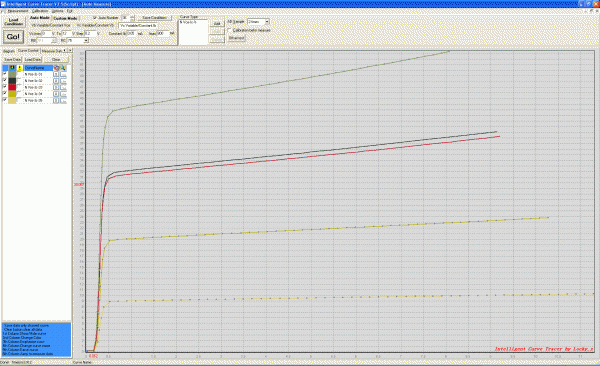Click the magnifier icon in curve list header
Viewport: 600px width, 366px height.
(x=63, y=68)
